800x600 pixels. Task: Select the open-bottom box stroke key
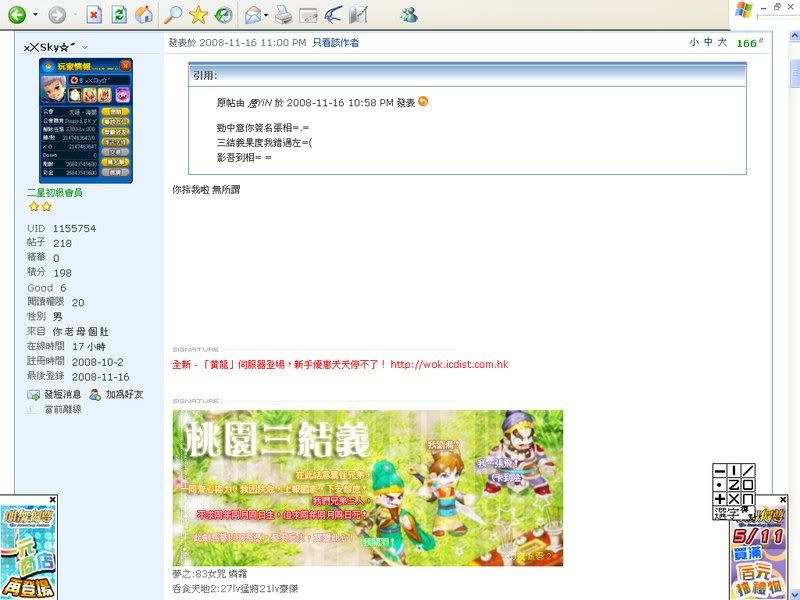point(748,499)
